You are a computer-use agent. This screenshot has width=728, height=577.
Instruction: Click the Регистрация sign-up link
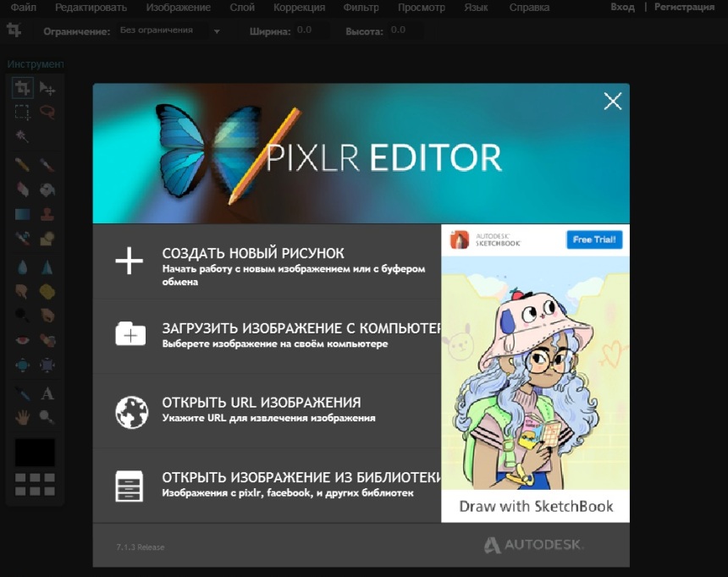(x=684, y=7)
